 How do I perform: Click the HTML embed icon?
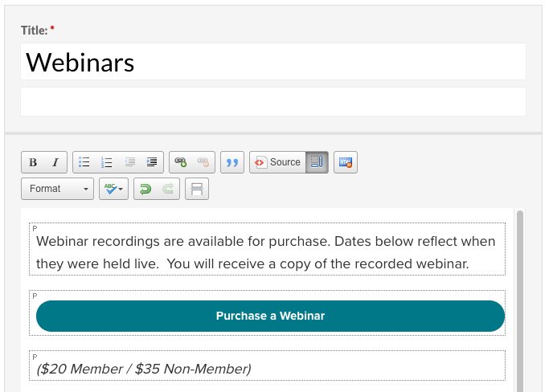[346, 162]
